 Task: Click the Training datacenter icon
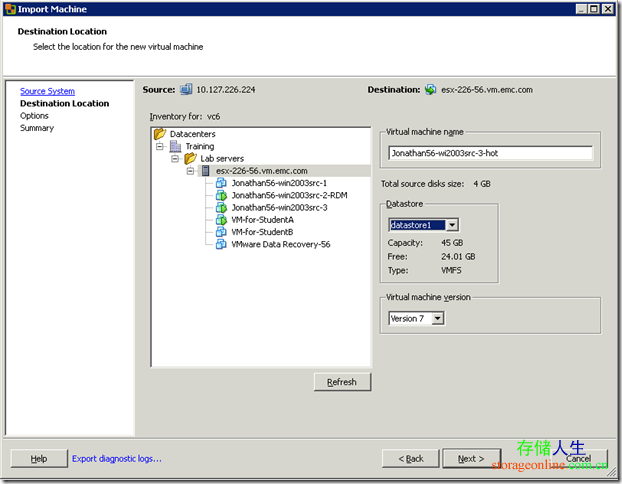pyautogui.click(x=175, y=146)
